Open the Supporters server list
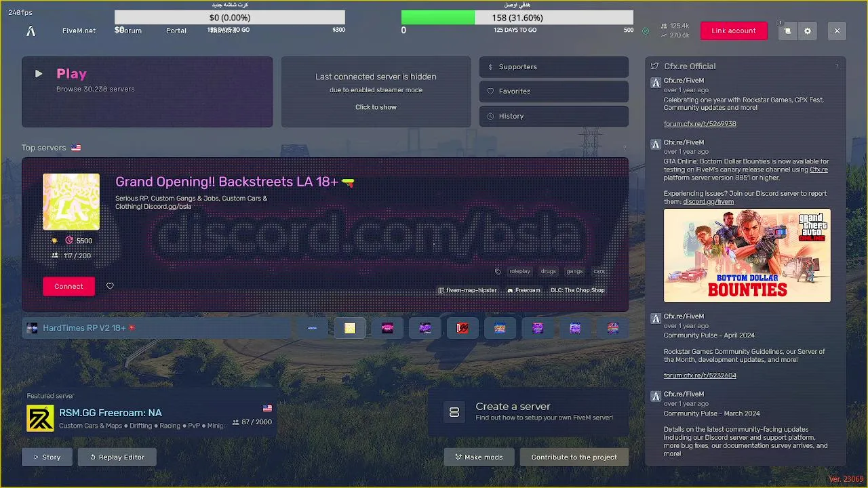The width and height of the screenshot is (868, 488). click(553, 66)
